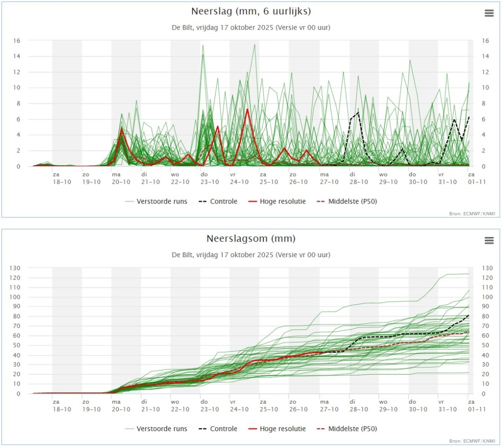Click the Bron: ECMWF/KNMI credit, top chart
This screenshot has width=504, height=447.
pyautogui.click(x=472, y=213)
